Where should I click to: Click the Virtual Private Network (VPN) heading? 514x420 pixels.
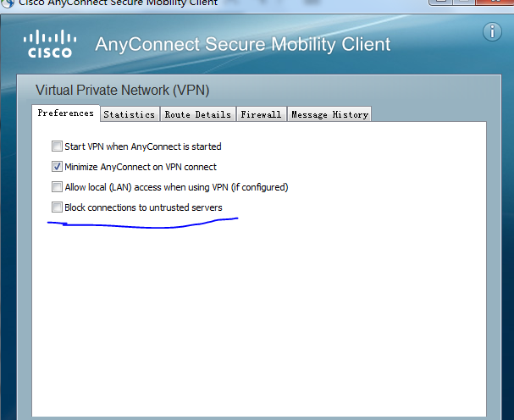coord(122,90)
